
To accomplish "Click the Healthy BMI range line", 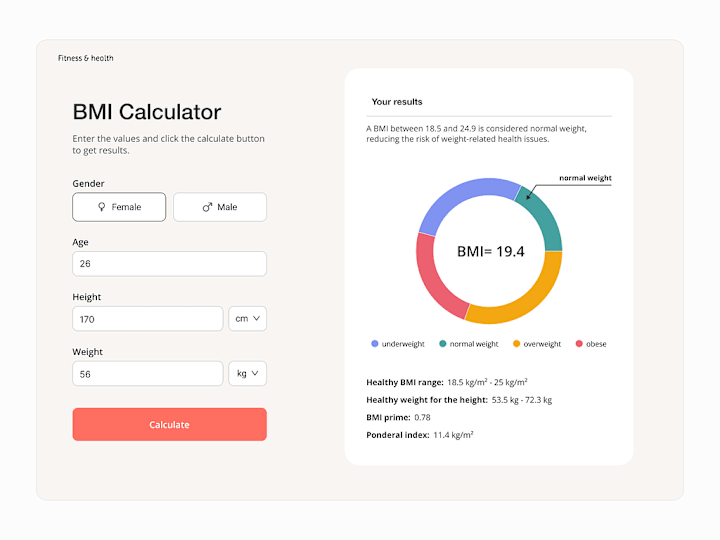I will (447, 382).
